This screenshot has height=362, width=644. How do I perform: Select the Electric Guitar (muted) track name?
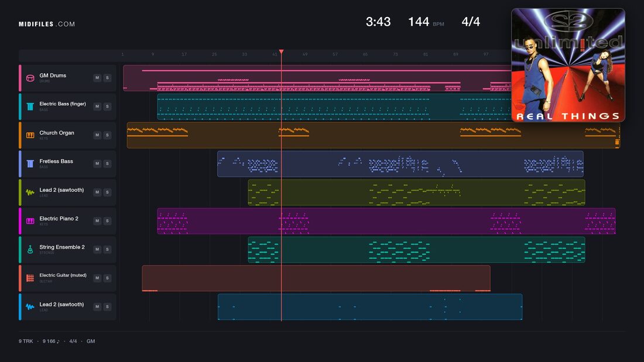point(63,275)
